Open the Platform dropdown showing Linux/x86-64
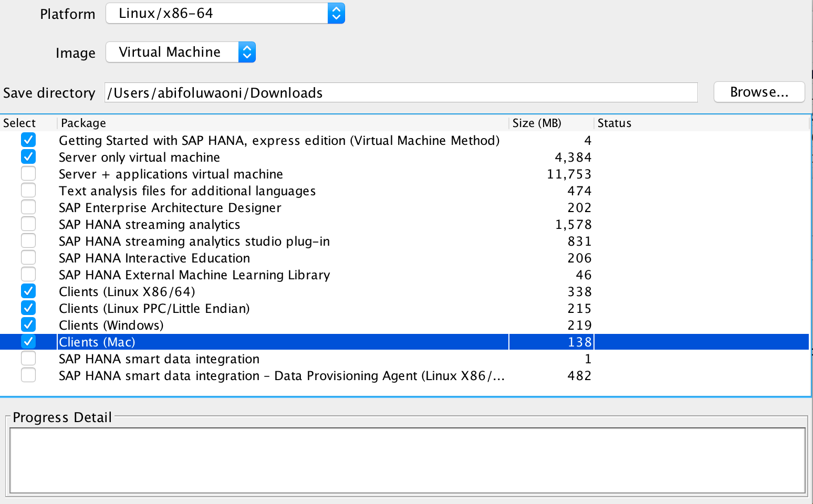The image size is (813, 504). tap(225, 13)
